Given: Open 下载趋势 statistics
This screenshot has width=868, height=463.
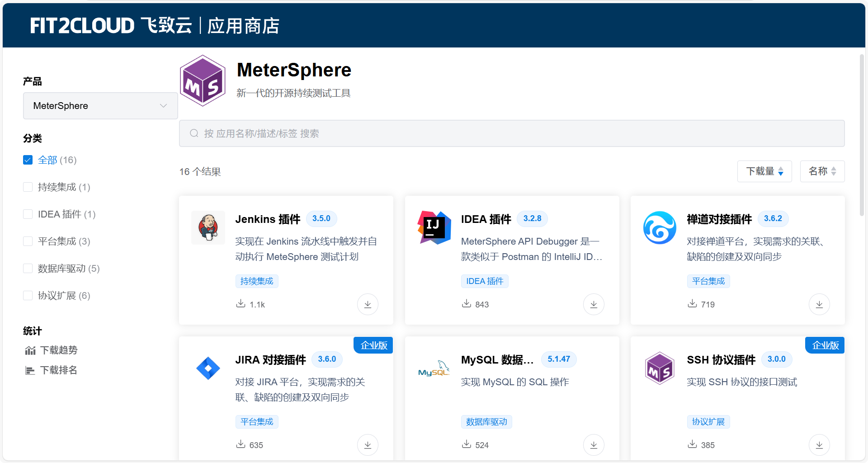Looking at the screenshot, I should (58, 350).
